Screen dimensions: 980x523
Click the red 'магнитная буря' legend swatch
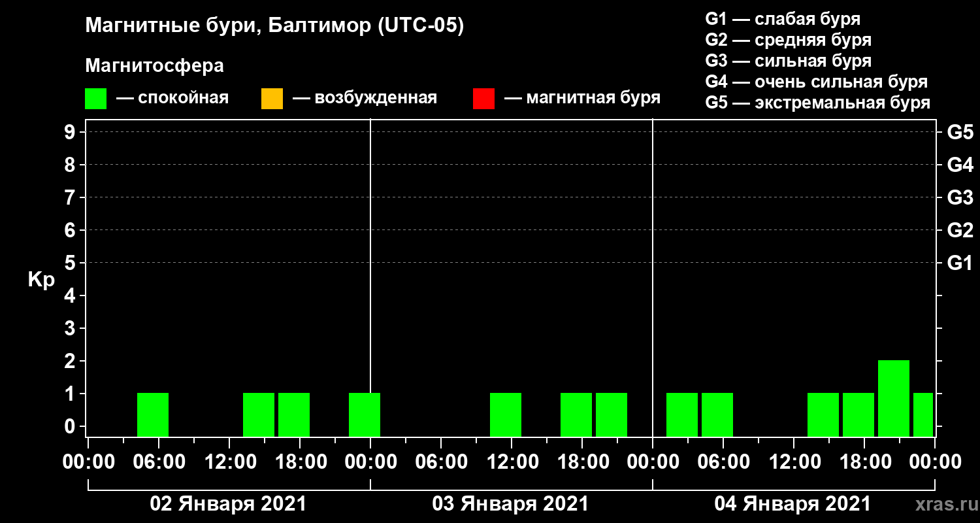pyautogui.click(x=483, y=99)
